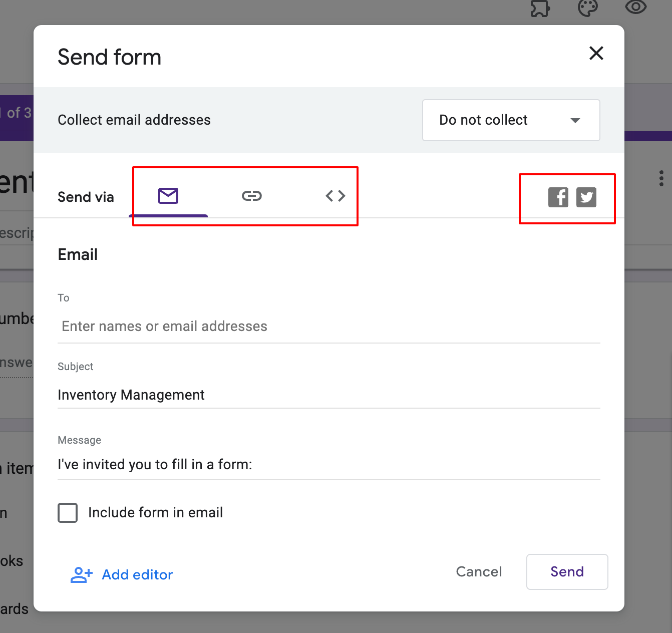Focus the To recipients field
The image size is (672, 633).
click(328, 326)
